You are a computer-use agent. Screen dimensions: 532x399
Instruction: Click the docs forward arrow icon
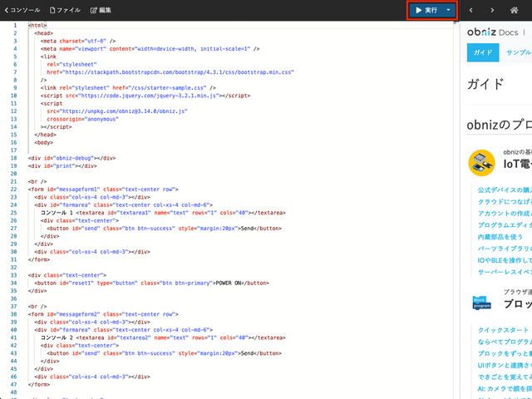tap(493, 10)
